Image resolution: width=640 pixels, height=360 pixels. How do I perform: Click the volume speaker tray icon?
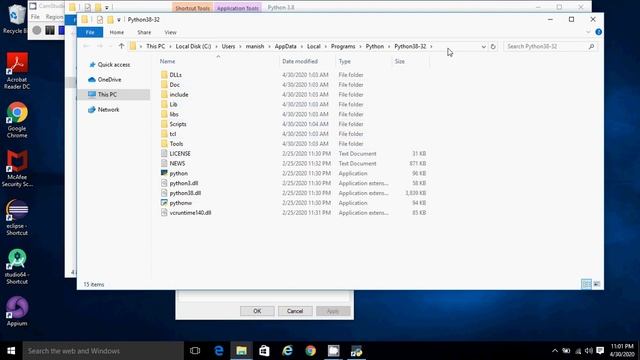(x=589, y=351)
